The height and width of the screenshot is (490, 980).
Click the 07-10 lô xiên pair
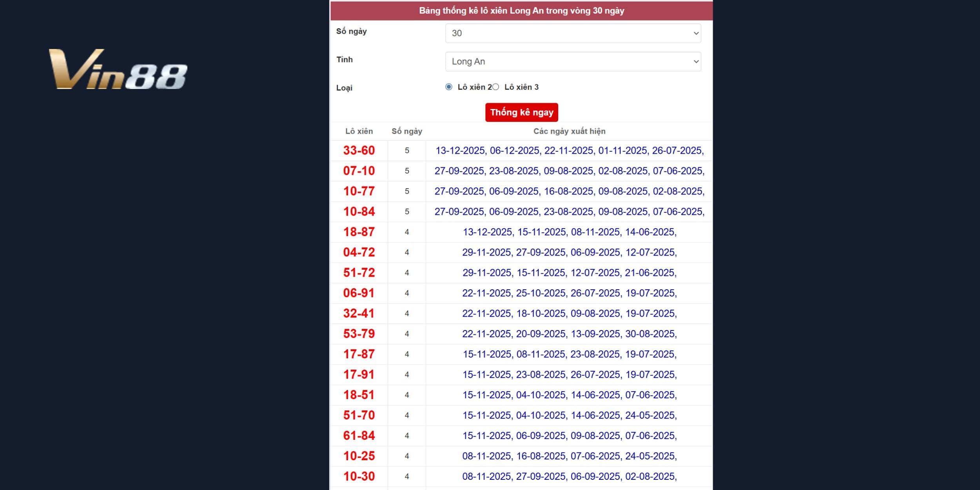(x=359, y=171)
